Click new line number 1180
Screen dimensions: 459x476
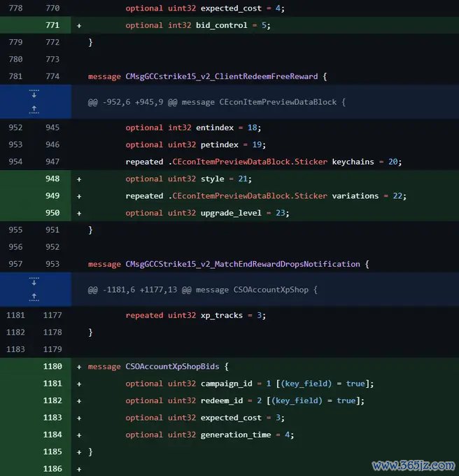click(52, 366)
